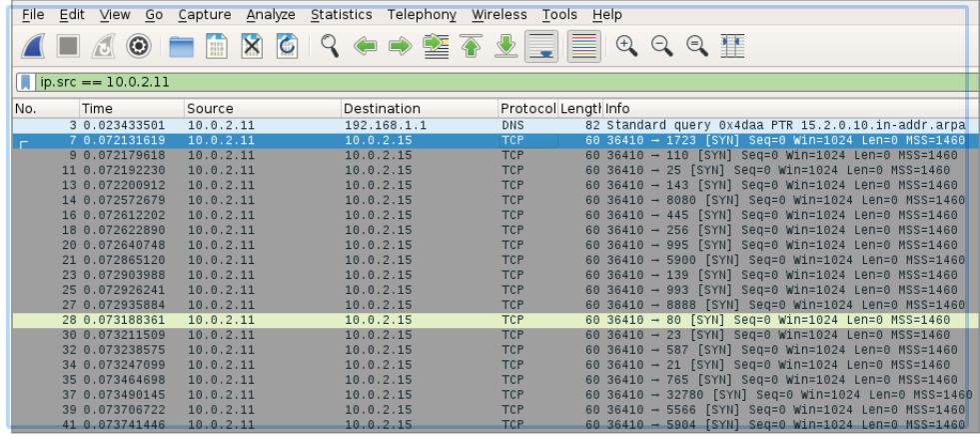Select packet 3 DNS PTR query
This screenshot has height=444, width=980.
[495, 126]
